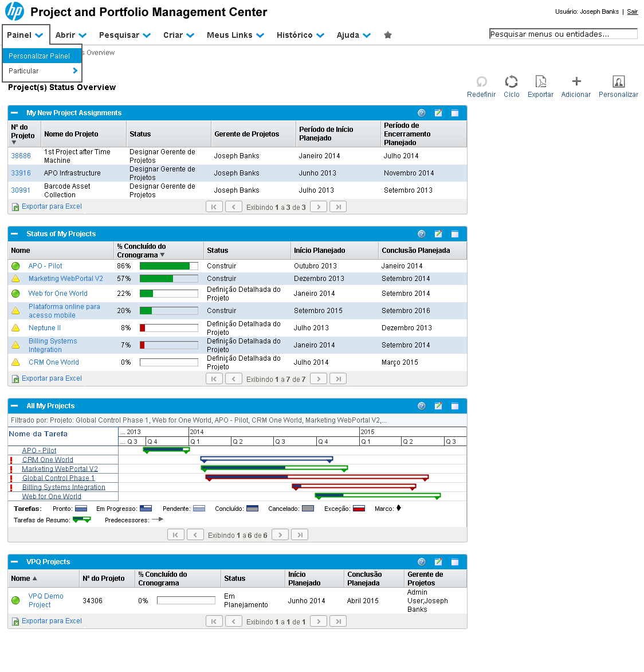
Task: Click the Ciclo refresh icon
Action: click(x=511, y=82)
